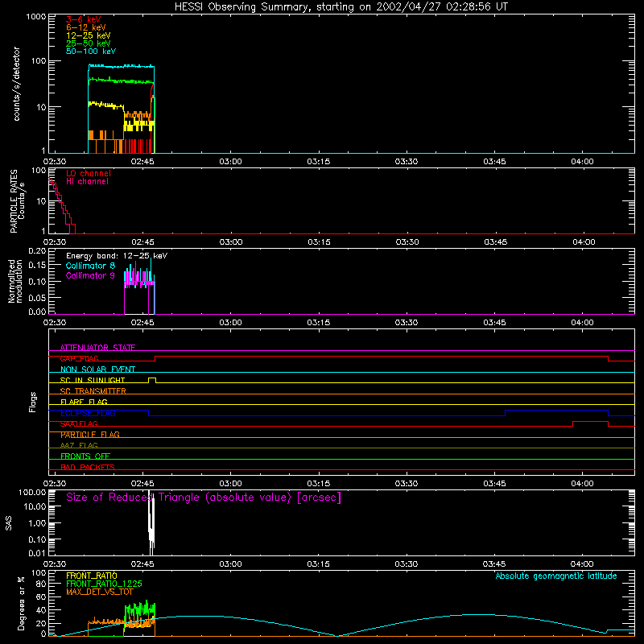Click the FRONT_RATIO_1225 green legend label
This screenshot has height=644, width=644.
104,584
